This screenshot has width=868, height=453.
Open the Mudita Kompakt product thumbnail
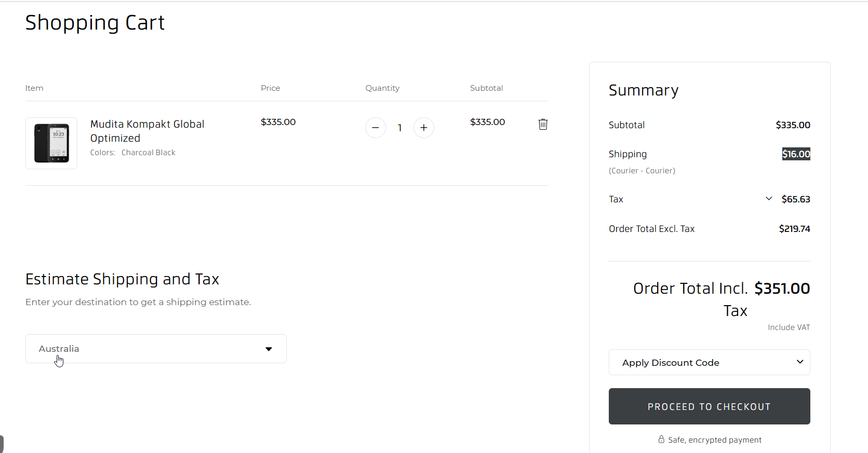(51, 143)
